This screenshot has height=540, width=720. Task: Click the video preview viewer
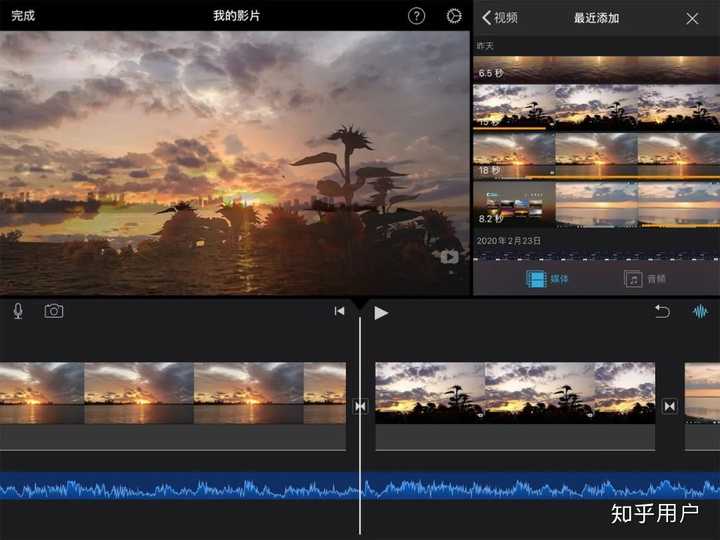(235, 163)
